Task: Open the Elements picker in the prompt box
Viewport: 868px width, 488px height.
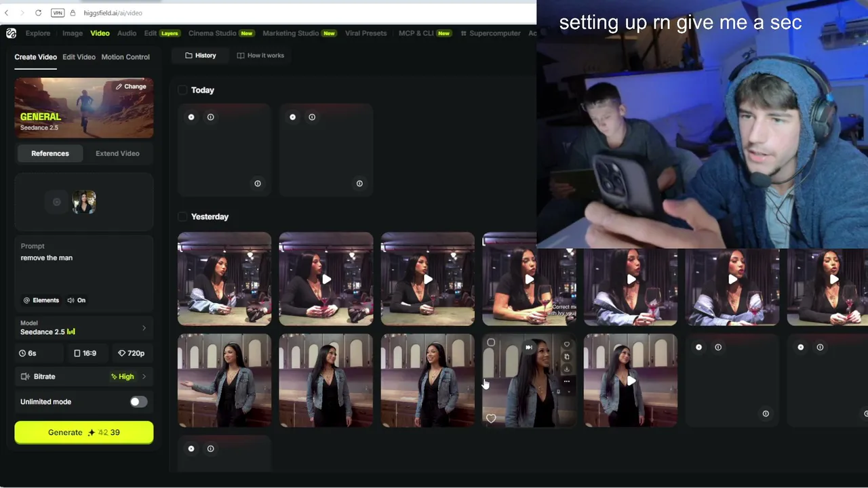Action: [41, 300]
